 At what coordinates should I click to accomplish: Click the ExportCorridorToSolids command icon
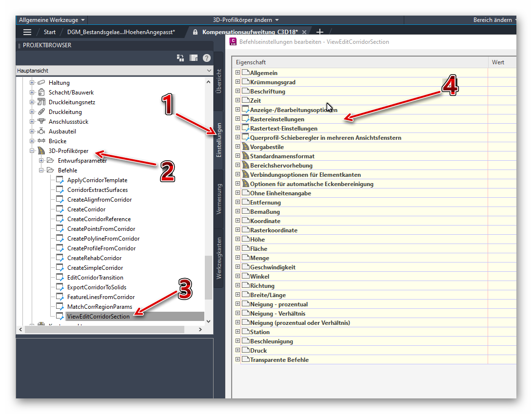[x=60, y=287]
